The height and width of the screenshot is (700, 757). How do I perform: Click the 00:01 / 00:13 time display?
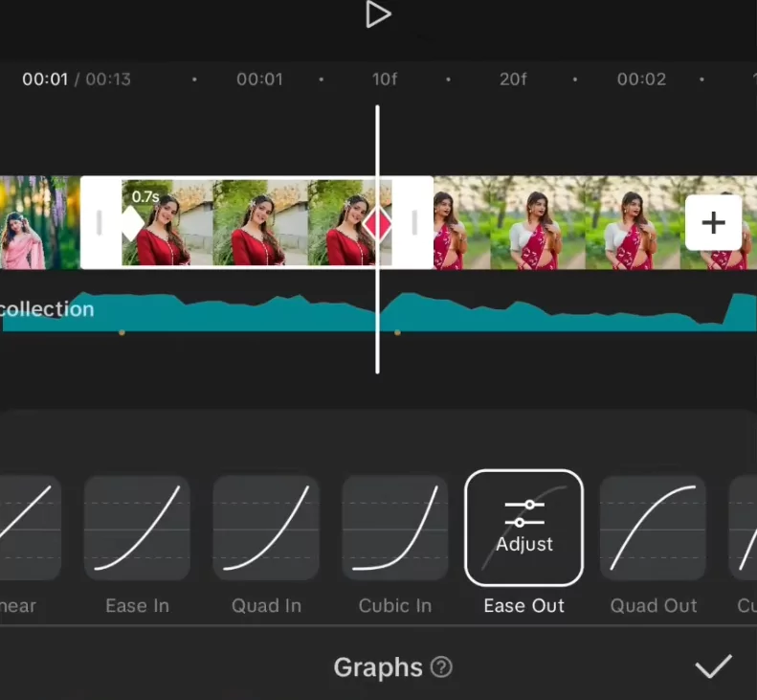click(x=77, y=79)
